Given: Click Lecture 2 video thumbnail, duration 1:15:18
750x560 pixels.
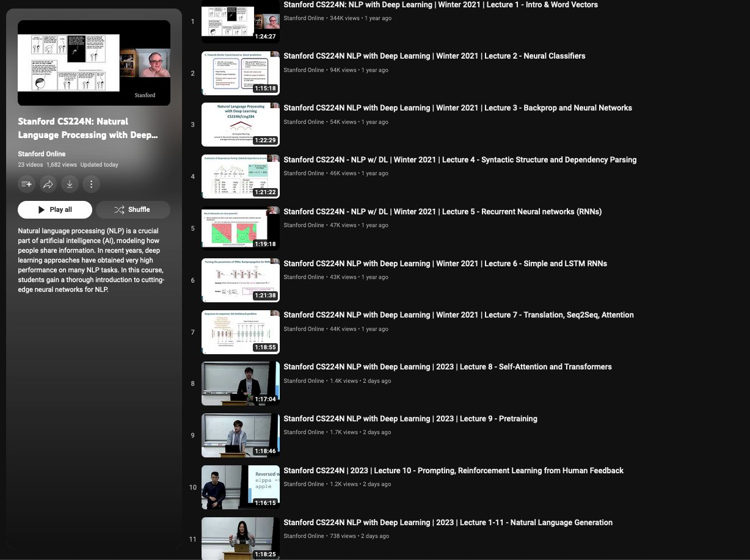Looking at the screenshot, I should (x=241, y=73).
